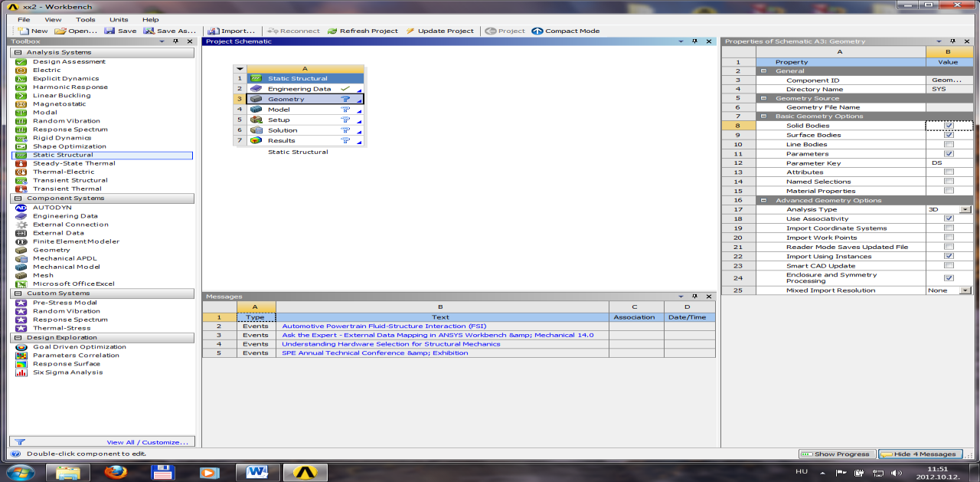
Task: Choose Finite Element Modeler in the Toolbox
Action: (76, 241)
